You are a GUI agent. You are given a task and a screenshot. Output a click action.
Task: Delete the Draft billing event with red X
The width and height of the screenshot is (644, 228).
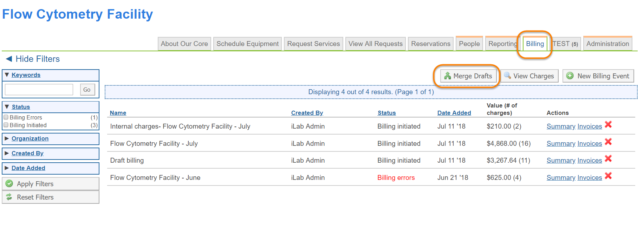[x=608, y=159]
